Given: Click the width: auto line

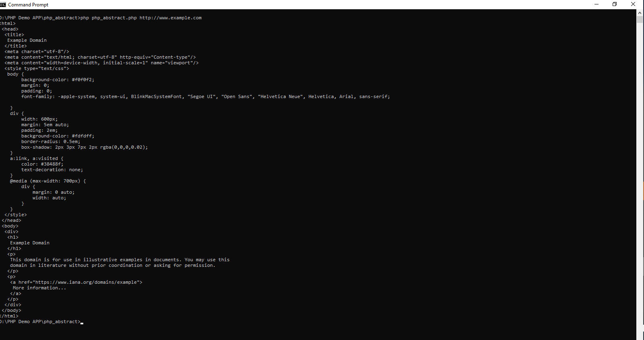Looking at the screenshot, I should (49, 198).
